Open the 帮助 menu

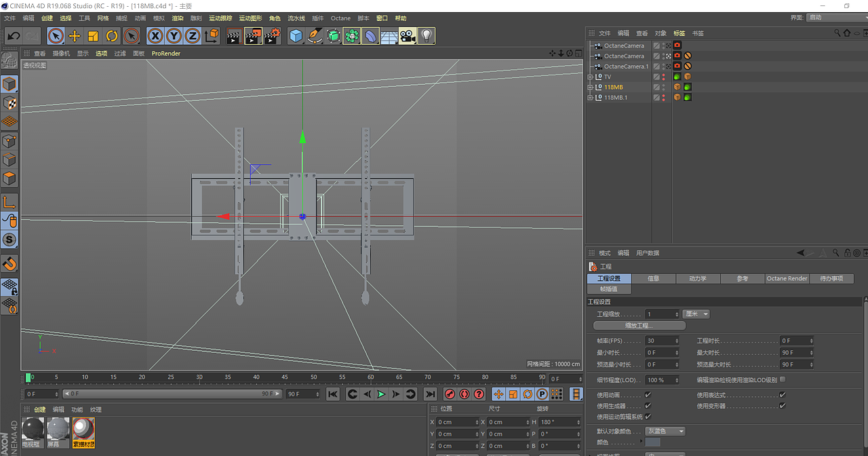pyautogui.click(x=401, y=18)
